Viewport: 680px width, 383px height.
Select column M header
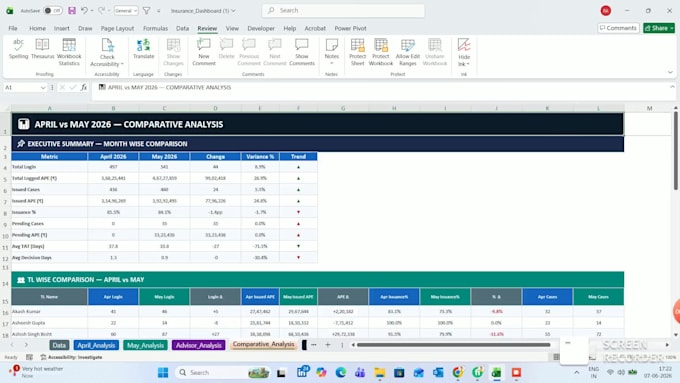coord(649,108)
